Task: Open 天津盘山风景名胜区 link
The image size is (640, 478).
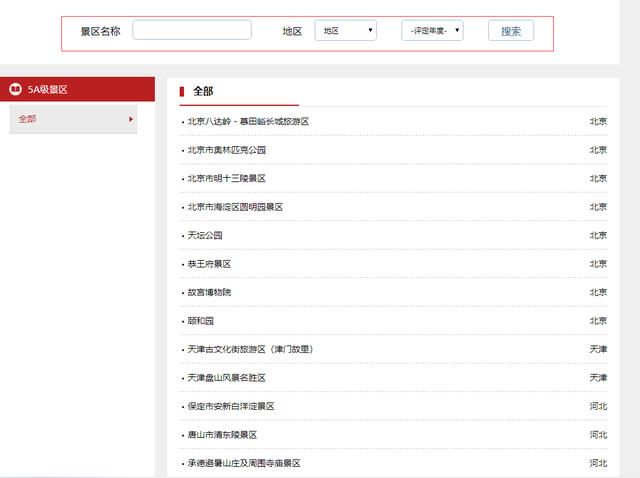Action: [227, 378]
